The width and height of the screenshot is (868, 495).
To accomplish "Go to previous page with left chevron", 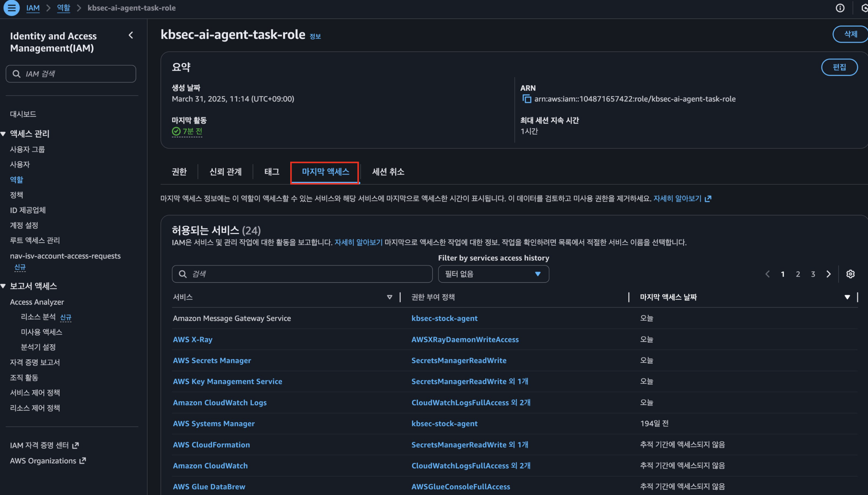I will 767,274.
